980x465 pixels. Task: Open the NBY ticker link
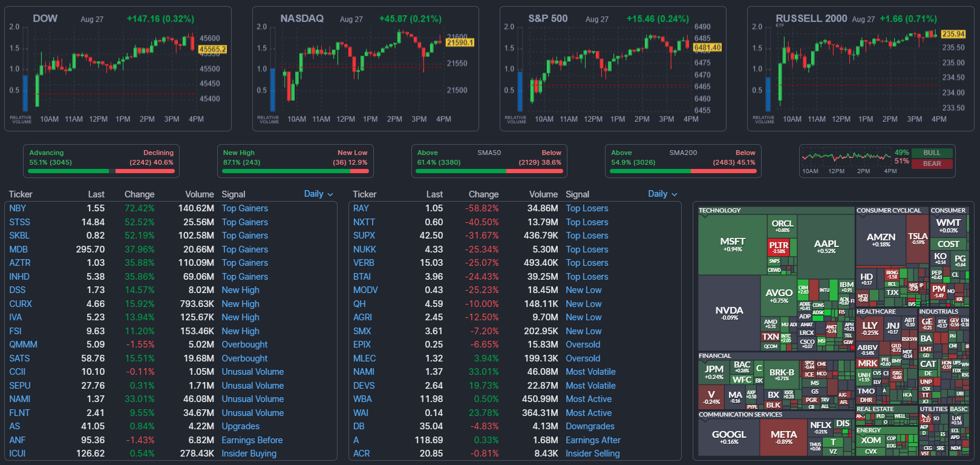point(18,208)
